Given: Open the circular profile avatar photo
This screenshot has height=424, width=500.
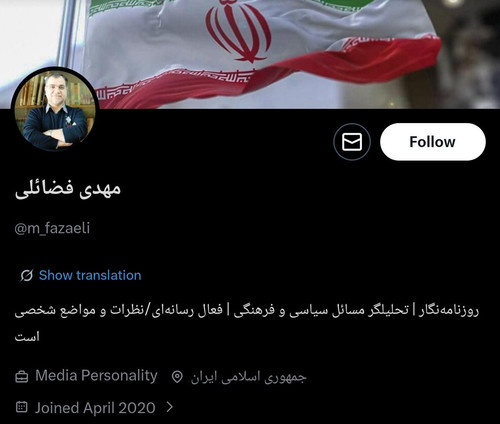Looking at the screenshot, I should click(x=55, y=110).
